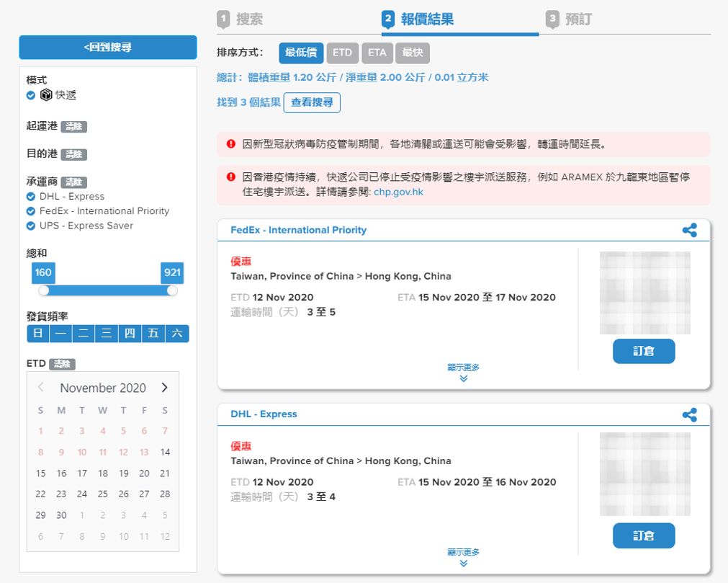728x583 pixels.
Task: Toggle Tuesday 二 shipping frequency
Action: coord(84,334)
